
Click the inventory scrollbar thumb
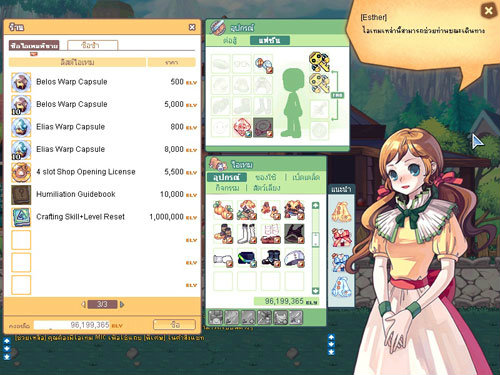pyautogui.click(x=315, y=239)
